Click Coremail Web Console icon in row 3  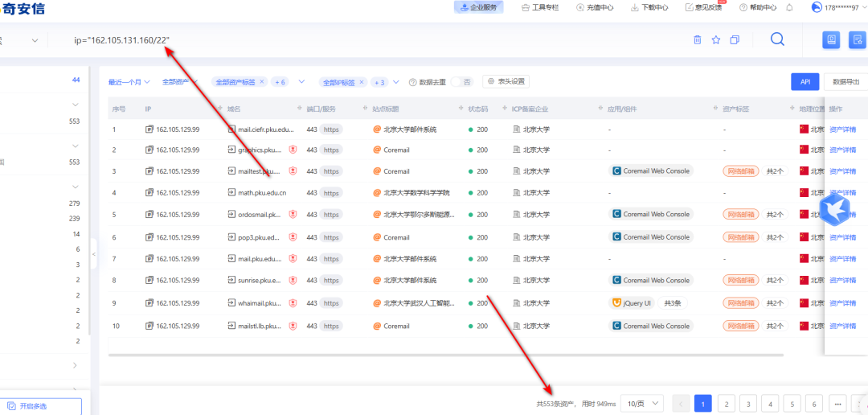(x=616, y=171)
